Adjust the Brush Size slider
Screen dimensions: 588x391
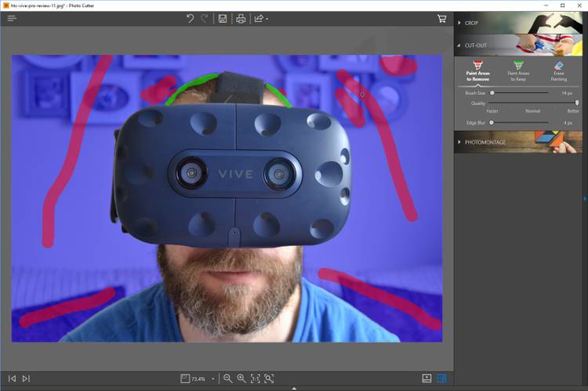point(492,93)
